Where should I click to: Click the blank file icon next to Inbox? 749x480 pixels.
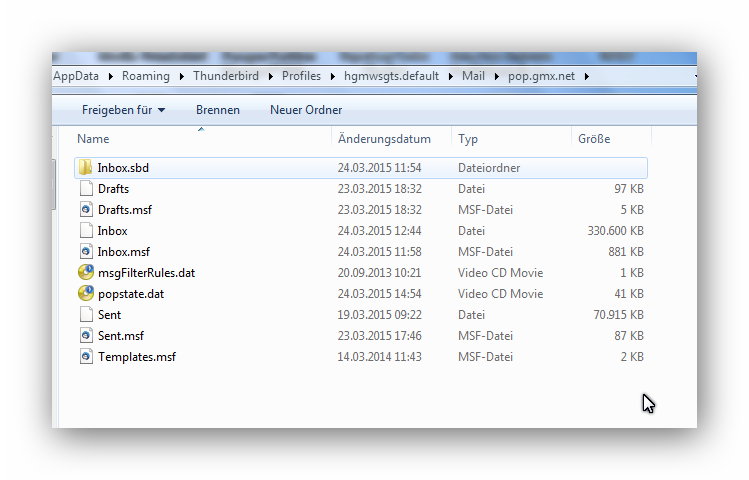[x=86, y=230]
